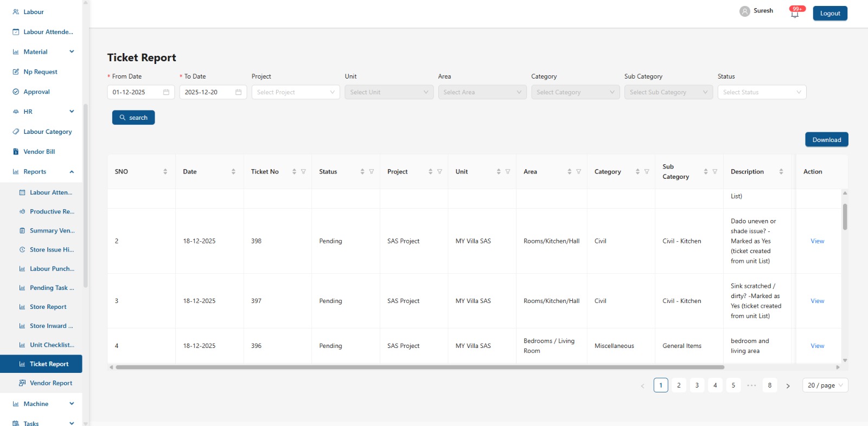This screenshot has width=868, height=426.
Task: Open the To Date calendar icon
Action: pyautogui.click(x=238, y=92)
